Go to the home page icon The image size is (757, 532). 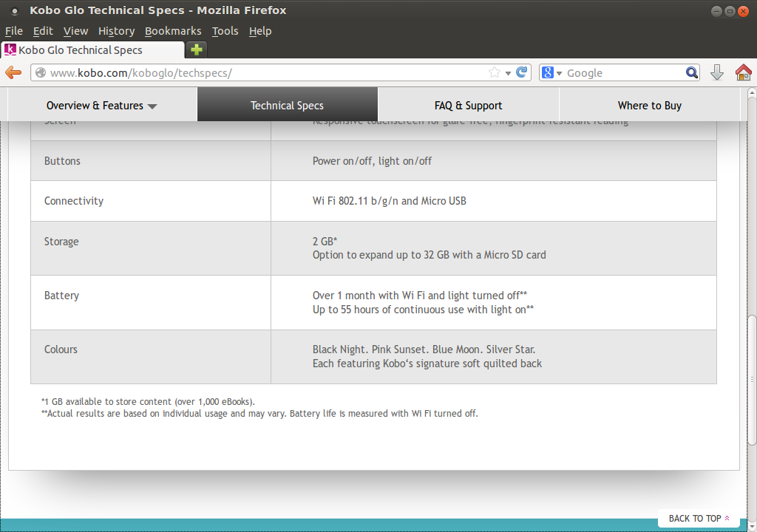pyautogui.click(x=744, y=72)
